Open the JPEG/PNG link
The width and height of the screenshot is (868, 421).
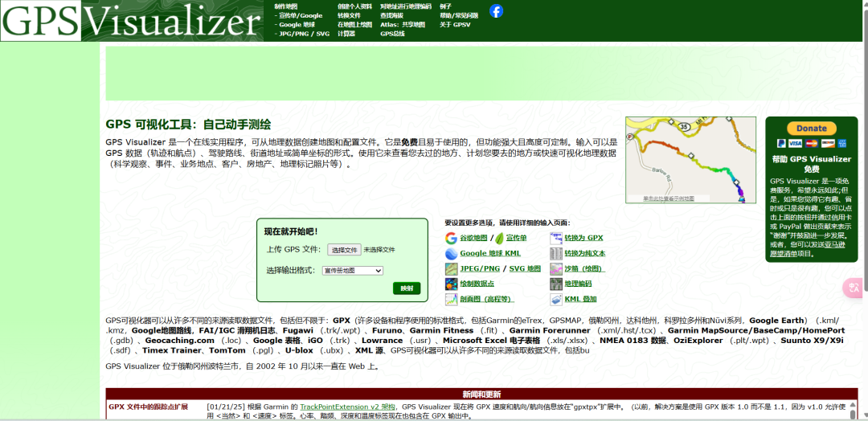(480, 269)
